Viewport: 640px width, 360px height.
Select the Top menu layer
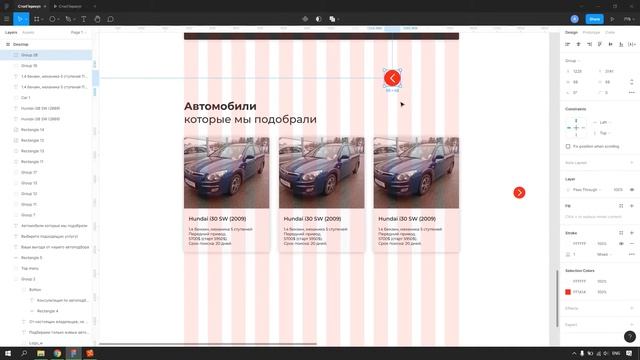click(46, 268)
